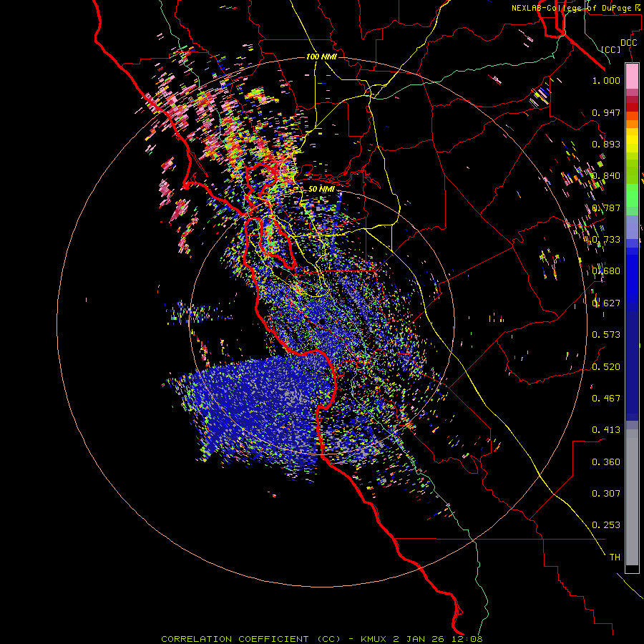The image size is (644, 644).
Task: Click the [CC] color scale header
Action: [611, 49]
